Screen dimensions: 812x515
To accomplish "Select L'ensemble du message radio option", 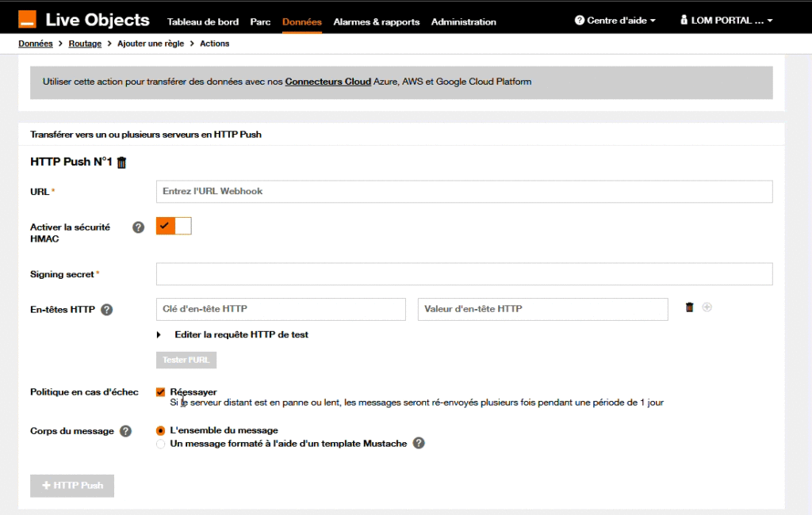I will point(161,431).
